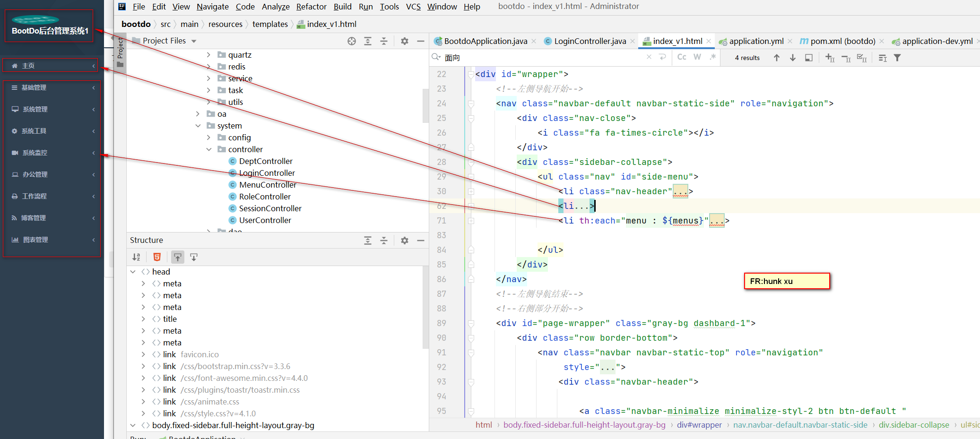Open MenuController class in project tree

click(x=268, y=185)
